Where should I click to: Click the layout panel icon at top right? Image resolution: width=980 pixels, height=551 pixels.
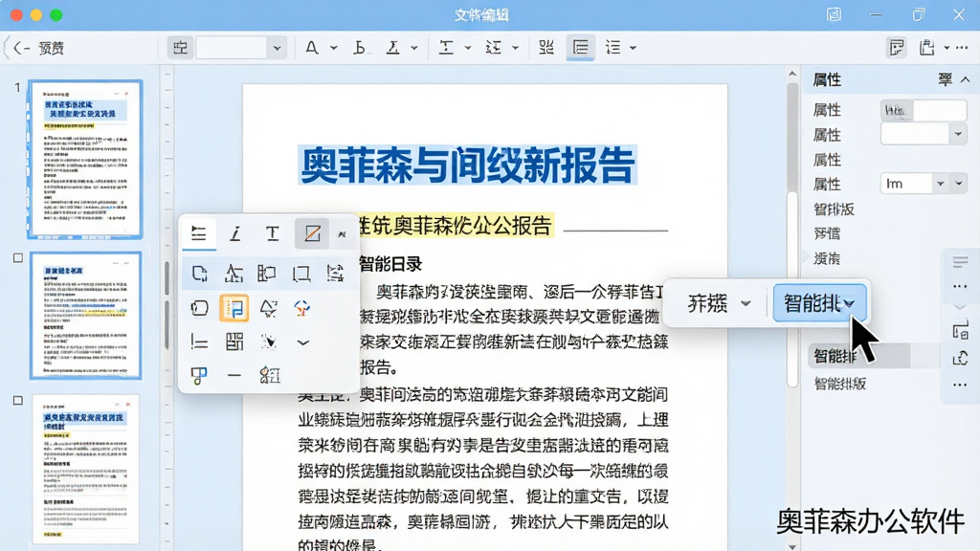click(896, 48)
